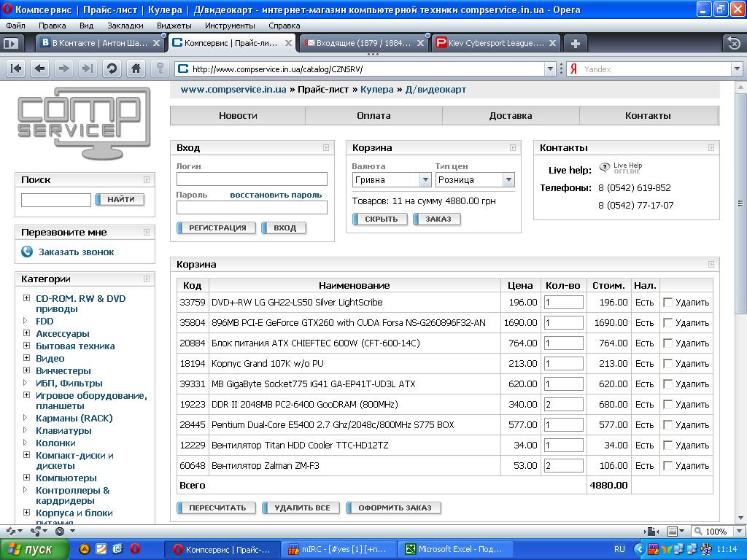Image resolution: width=747 pixels, height=560 pixels.
Task: Collapse the Корзина summary panel icon
Action: point(512,148)
